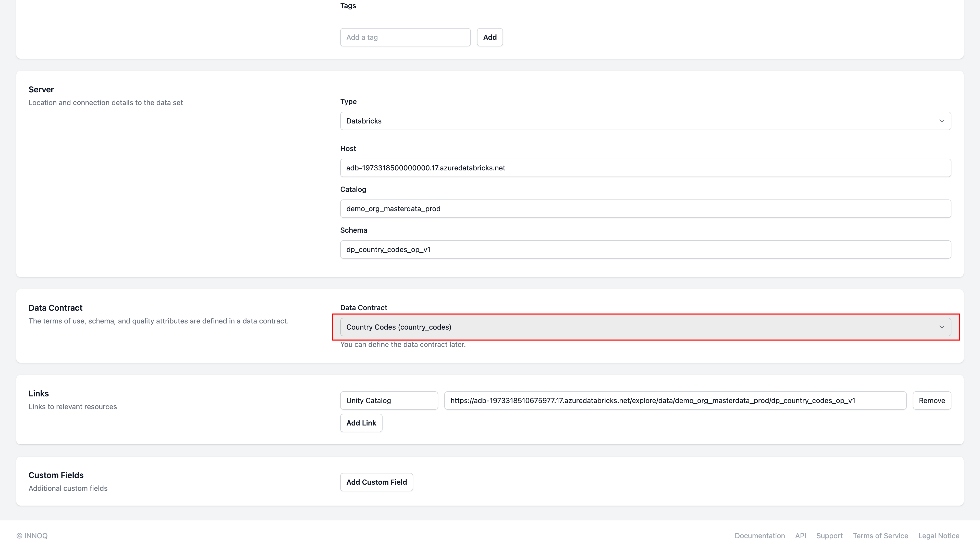980x551 pixels.
Task: Click the Add a tag input field
Action: click(x=405, y=37)
